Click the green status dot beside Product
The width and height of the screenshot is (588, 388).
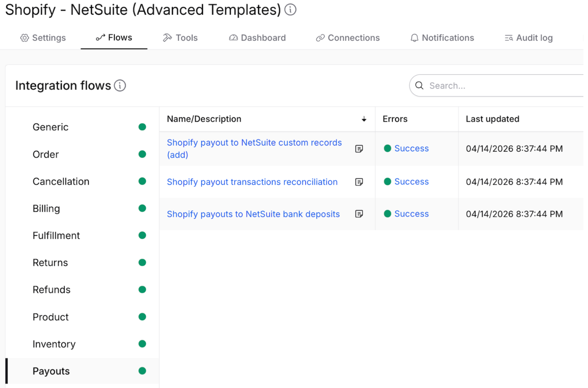[142, 317]
